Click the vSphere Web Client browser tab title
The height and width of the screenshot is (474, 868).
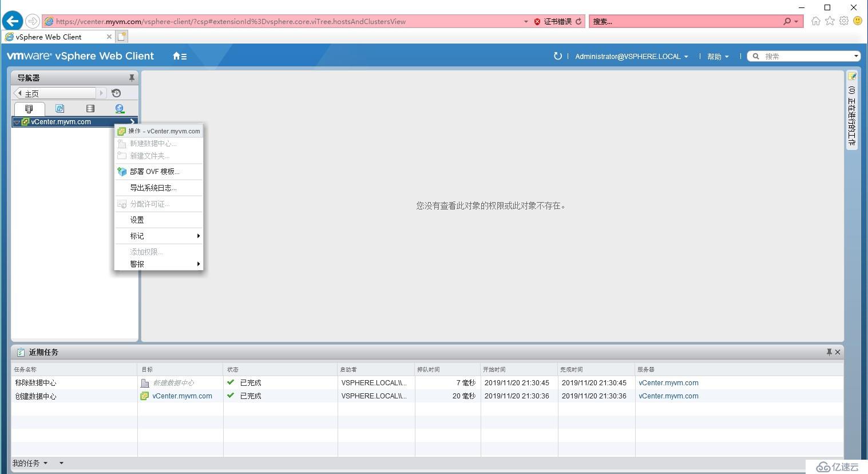click(49, 37)
